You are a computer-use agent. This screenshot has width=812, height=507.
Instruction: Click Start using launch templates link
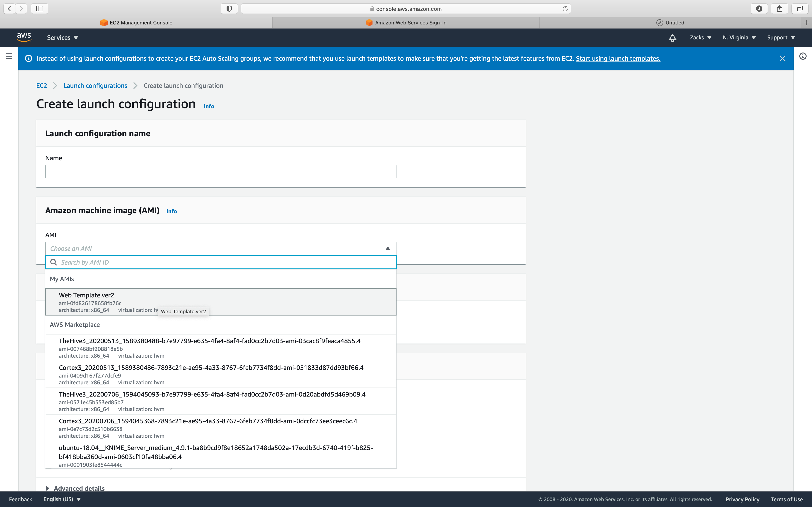click(618, 58)
